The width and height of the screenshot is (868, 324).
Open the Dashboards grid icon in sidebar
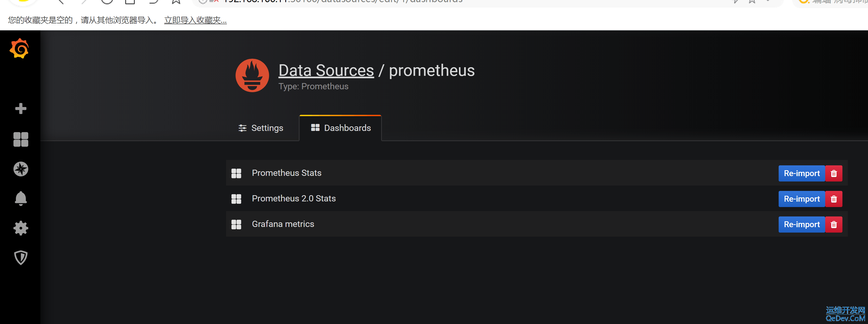(x=20, y=139)
